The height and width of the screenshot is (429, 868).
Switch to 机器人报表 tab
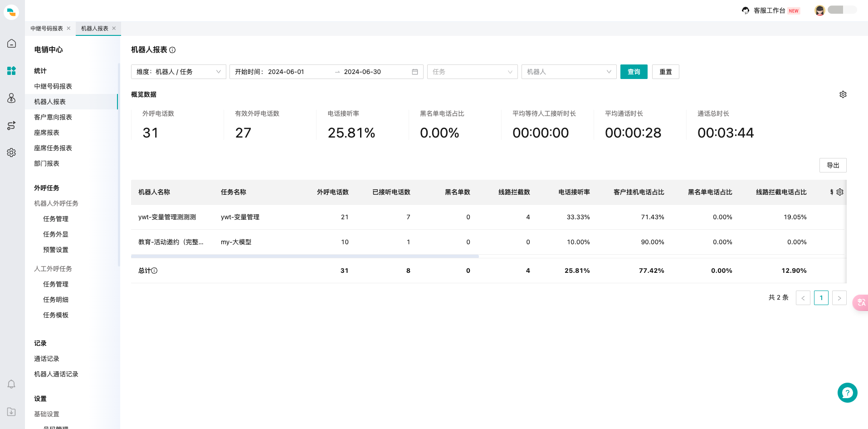(x=95, y=28)
